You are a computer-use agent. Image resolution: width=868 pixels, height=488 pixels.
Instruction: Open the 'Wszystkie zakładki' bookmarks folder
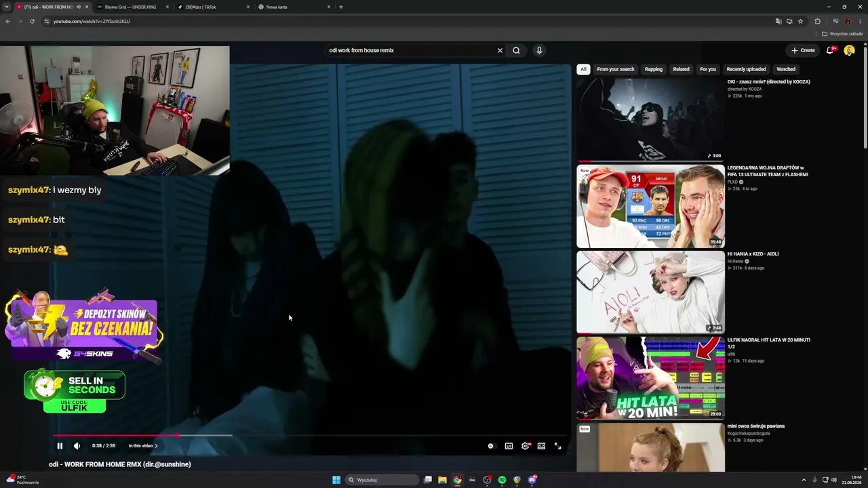coord(843,34)
